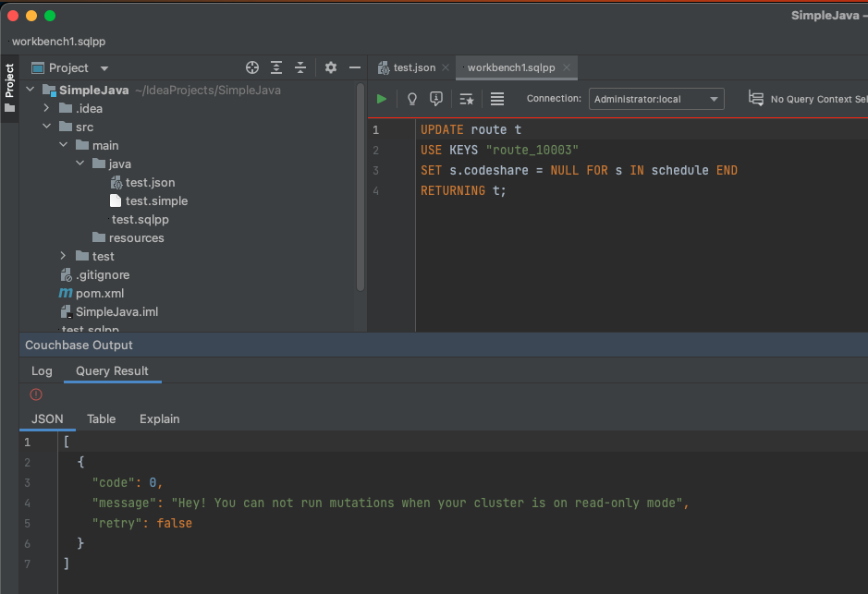The image size is (868, 594).
Task: Click Expand All icon in Project toolbar
Action: [x=276, y=67]
